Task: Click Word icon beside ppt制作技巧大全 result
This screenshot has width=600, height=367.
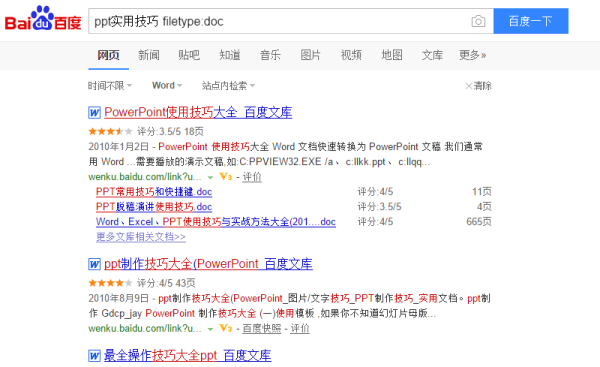Action: (94, 264)
